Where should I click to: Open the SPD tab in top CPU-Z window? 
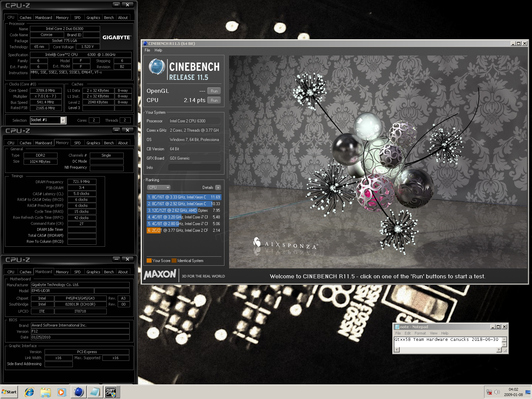tap(77, 18)
